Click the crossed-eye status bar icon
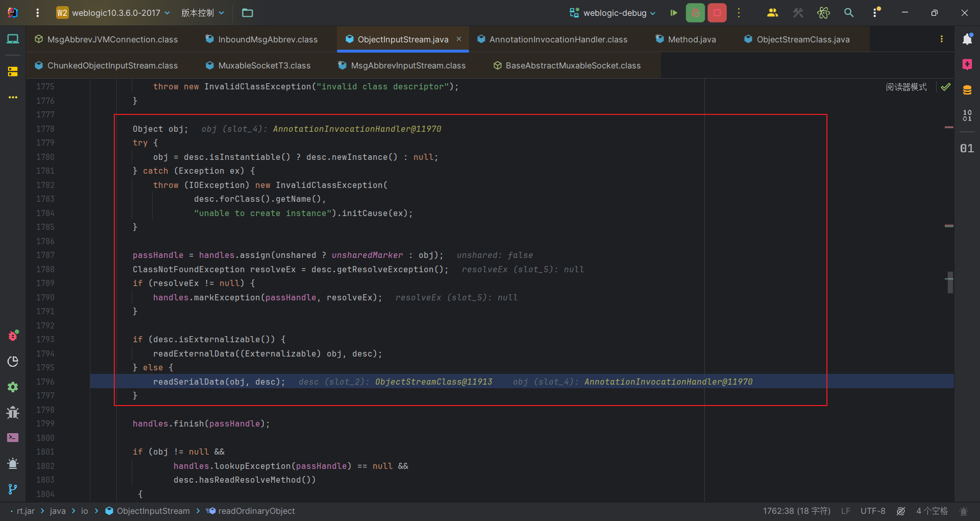 click(901, 511)
